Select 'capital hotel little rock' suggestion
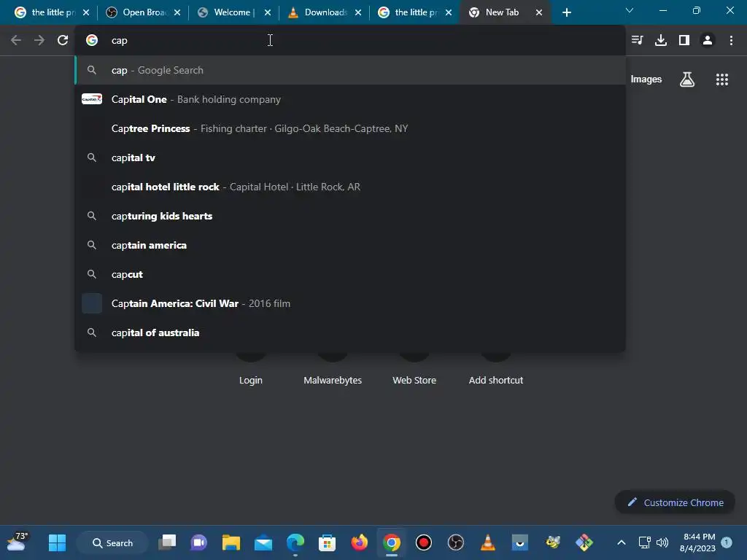Screen dimensions: 747x560 [350, 187]
